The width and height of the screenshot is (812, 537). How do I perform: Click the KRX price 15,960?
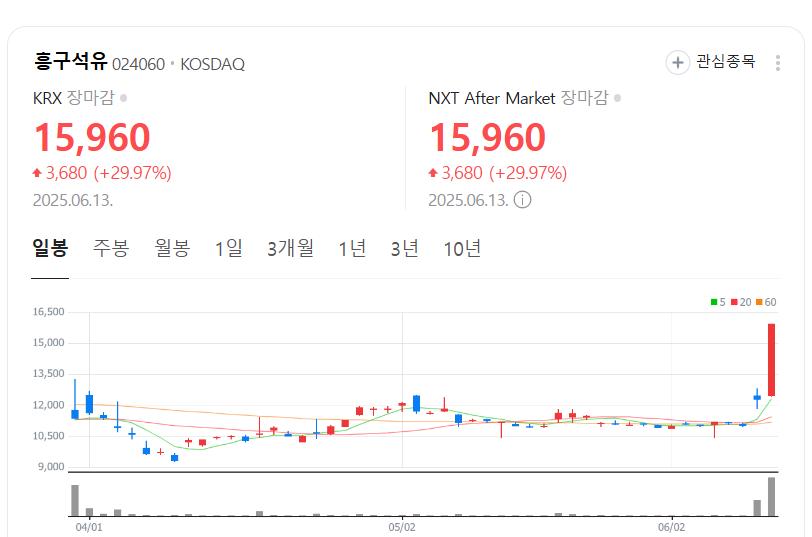tap(92, 138)
